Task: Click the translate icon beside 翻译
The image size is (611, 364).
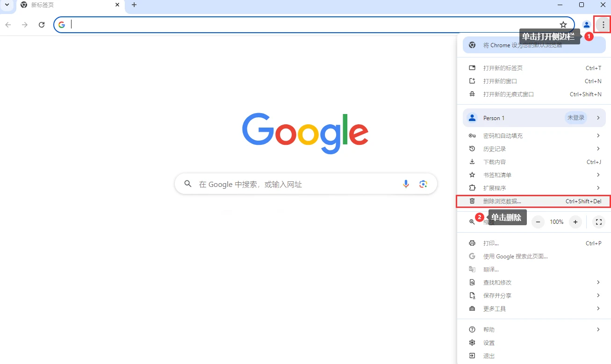Action: 472,269
